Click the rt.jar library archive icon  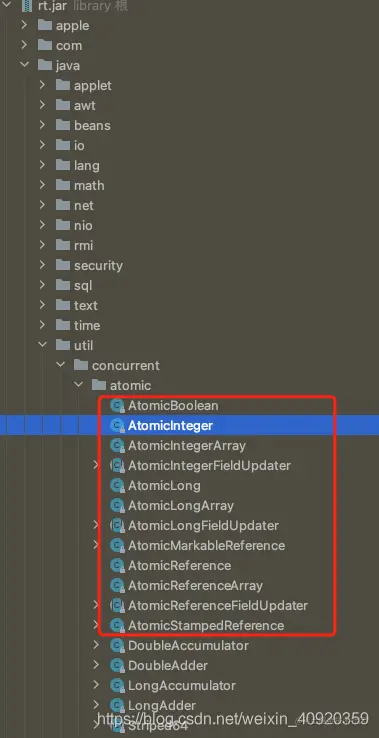coord(26,6)
